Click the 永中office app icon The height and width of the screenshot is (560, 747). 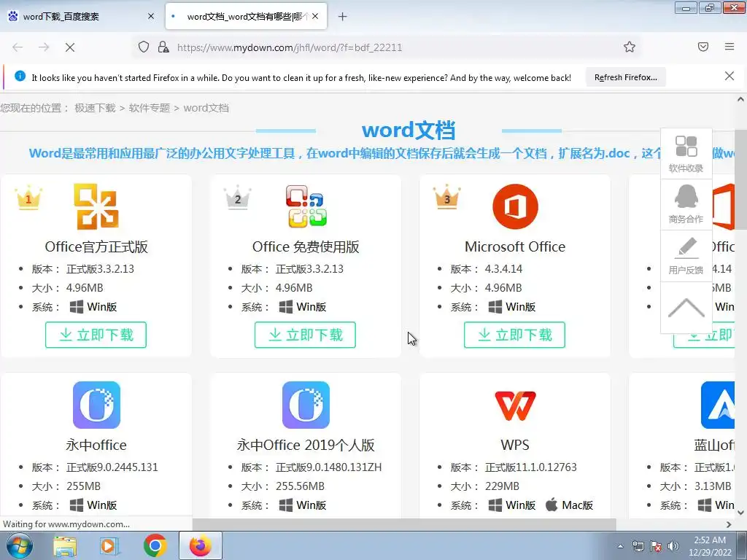pyautogui.click(x=96, y=405)
